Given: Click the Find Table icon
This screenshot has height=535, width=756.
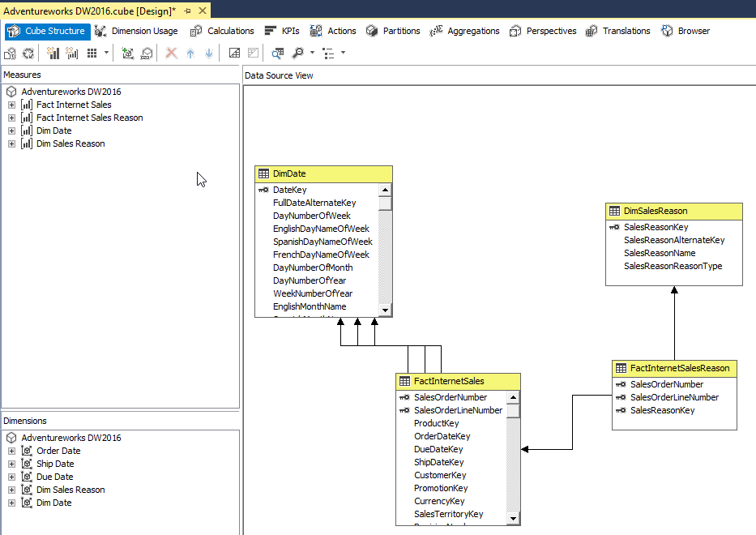Looking at the screenshot, I should 277,53.
